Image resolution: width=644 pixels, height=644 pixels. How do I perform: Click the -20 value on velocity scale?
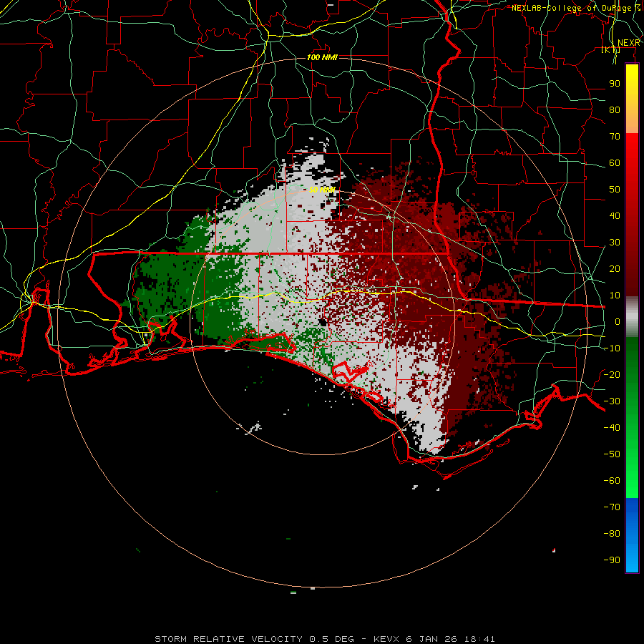[x=612, y=375]
